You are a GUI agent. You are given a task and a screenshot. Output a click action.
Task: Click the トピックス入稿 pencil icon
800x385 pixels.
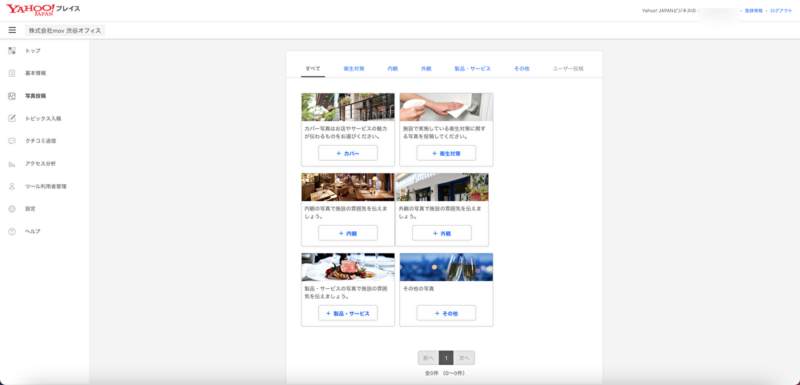[12, 118]
